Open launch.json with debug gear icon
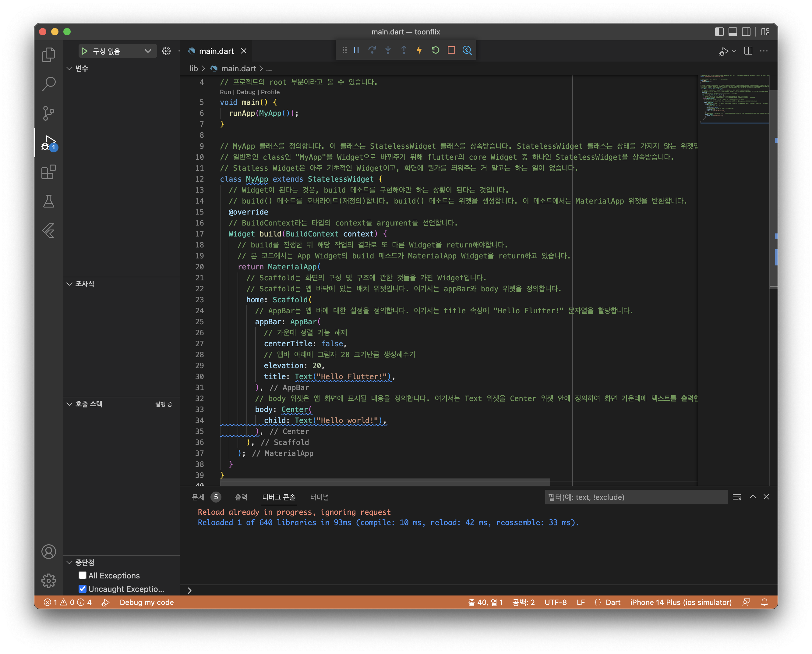Image resolution: width=812 pixels, height=654 pixels. [x=166, y=51]
